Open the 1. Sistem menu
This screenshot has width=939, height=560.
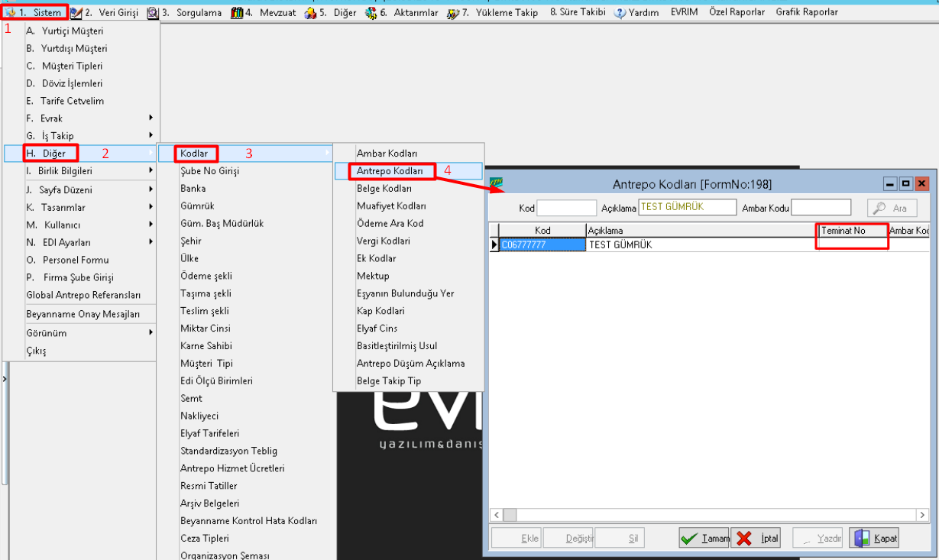35,12
